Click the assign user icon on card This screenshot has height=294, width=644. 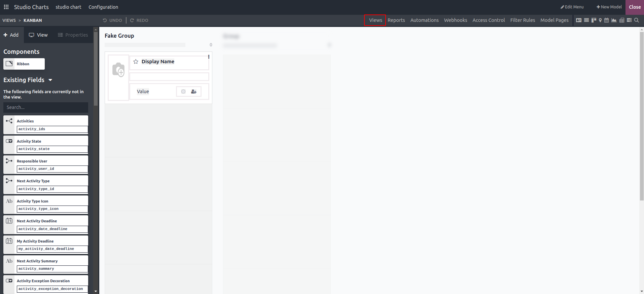point(194,91)
